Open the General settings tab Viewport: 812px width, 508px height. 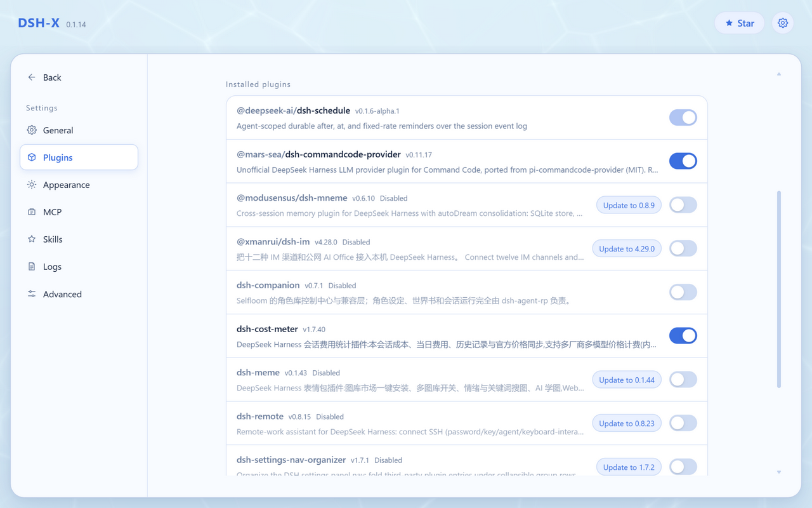(79, 130)
